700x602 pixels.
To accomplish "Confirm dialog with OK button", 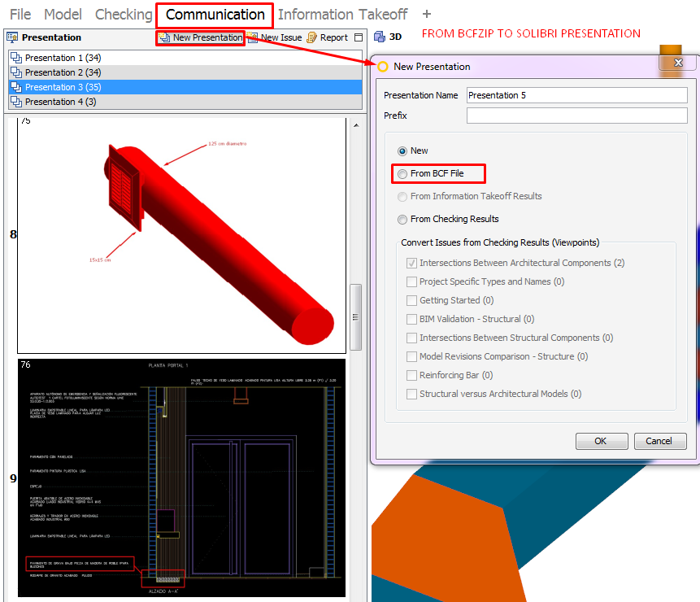I will [602, 441].
